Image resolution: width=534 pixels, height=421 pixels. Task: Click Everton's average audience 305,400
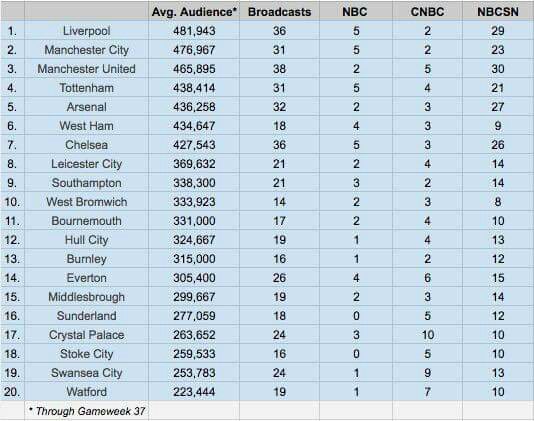pos(194,278)
